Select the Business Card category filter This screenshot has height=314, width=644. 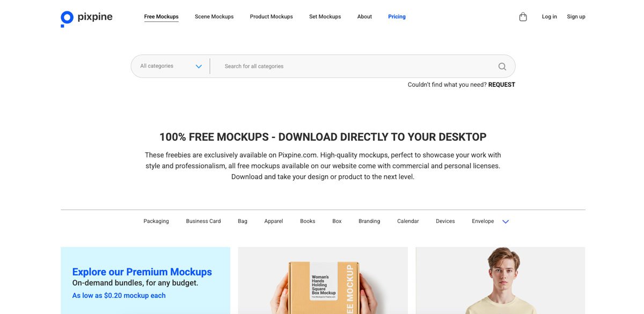click(x=203, y=221)
